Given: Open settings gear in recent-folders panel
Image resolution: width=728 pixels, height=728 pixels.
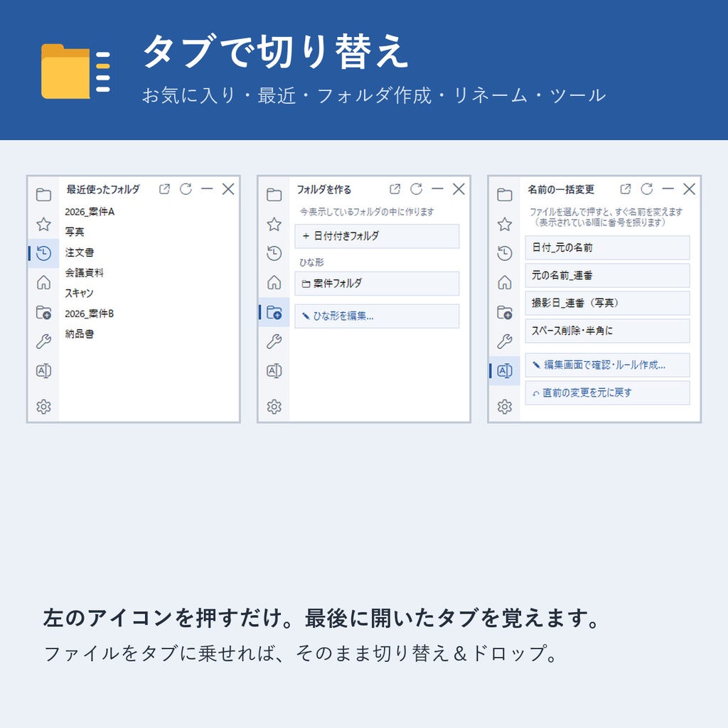Looking at the screenshot, I should 43,407.
